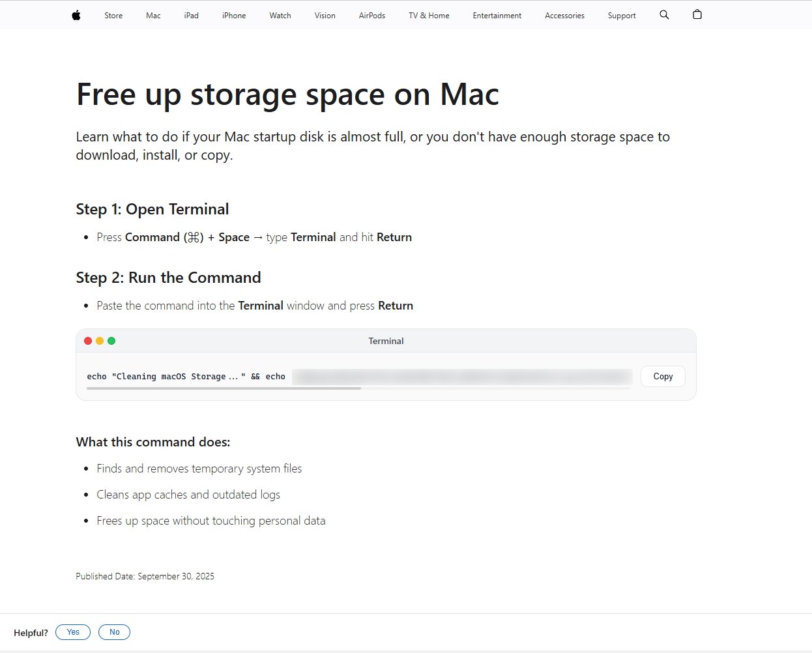
Task: Open the Entertainment navigation item
Action: (x=497, y=16)
